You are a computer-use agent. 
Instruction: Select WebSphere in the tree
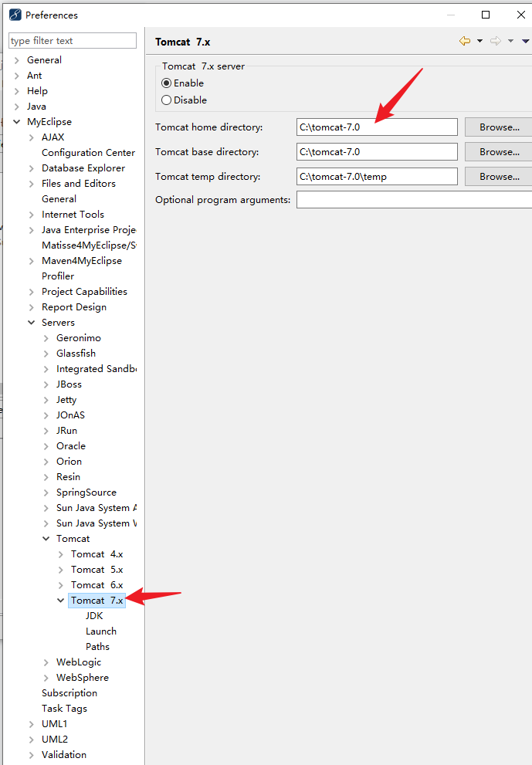click(83, 678)
